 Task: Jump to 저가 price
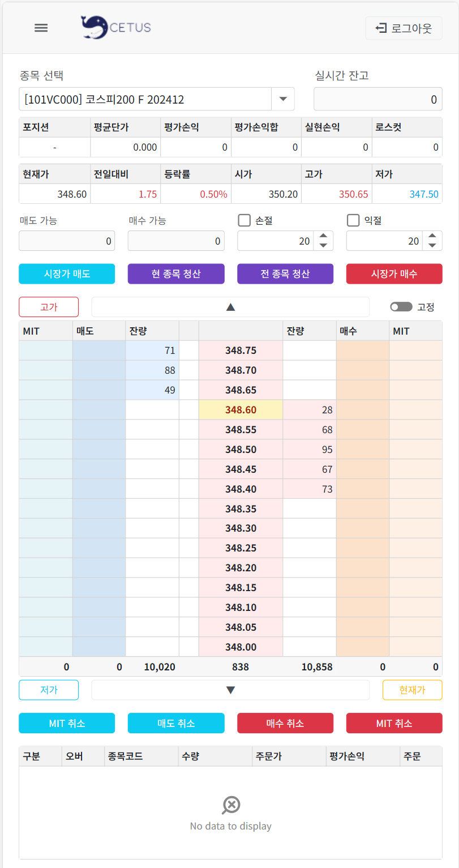click(x=49, y=690)
